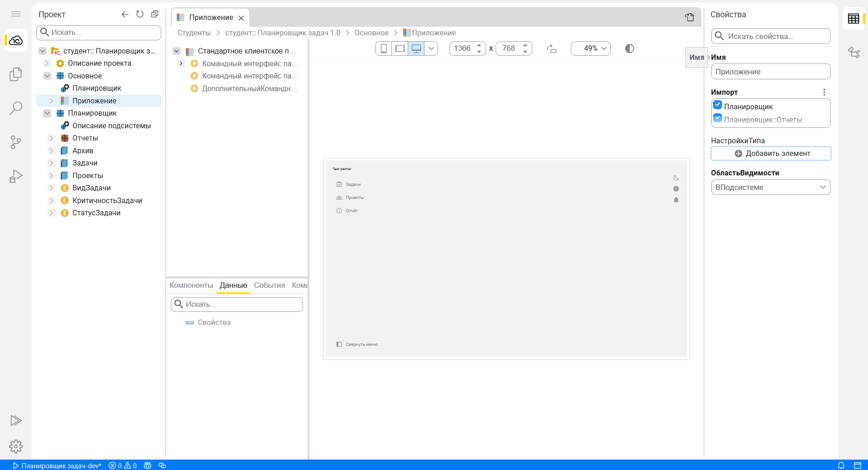Open the debug run sidebar icon
Image resolution: width=868 pixels, height=470 pixels.
click(16, 176)
